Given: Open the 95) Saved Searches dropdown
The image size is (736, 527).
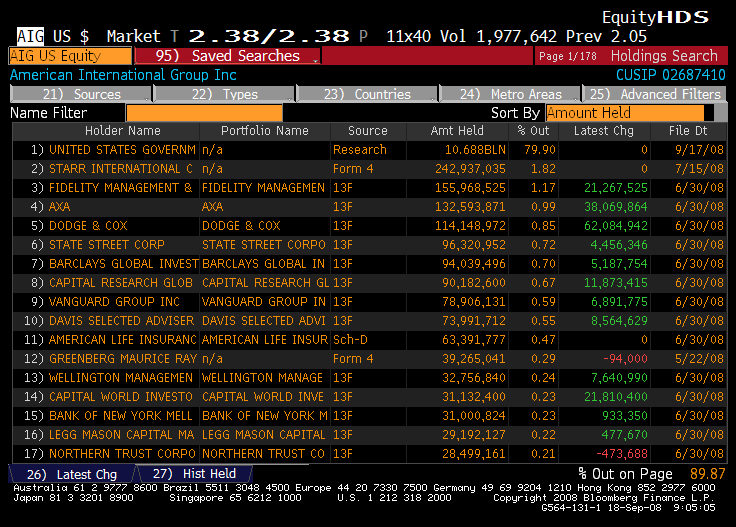Looking at the screenshot, I should [x=228, y=56].
